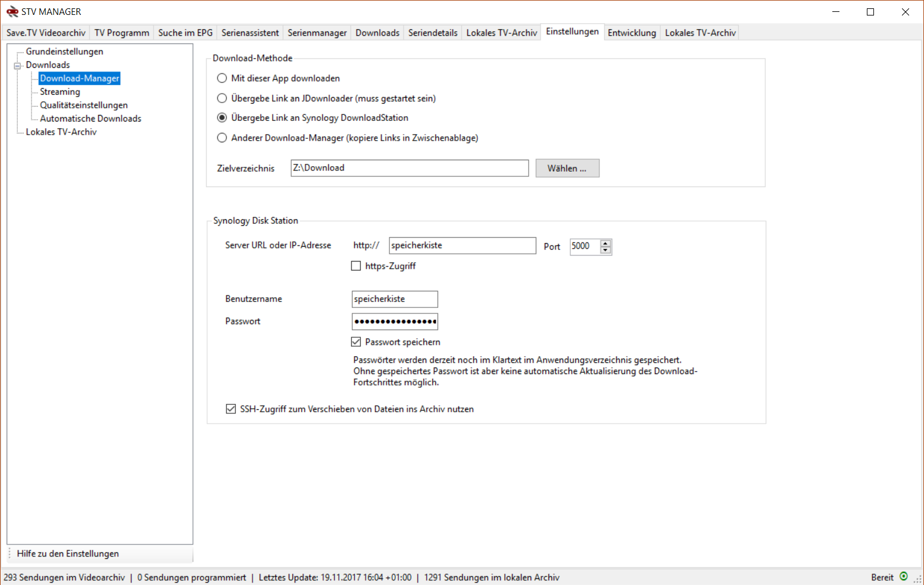Open 'Hilfe zu den Einstellungen' link
This screenshot has width=924, height=585.
point(68,553)
